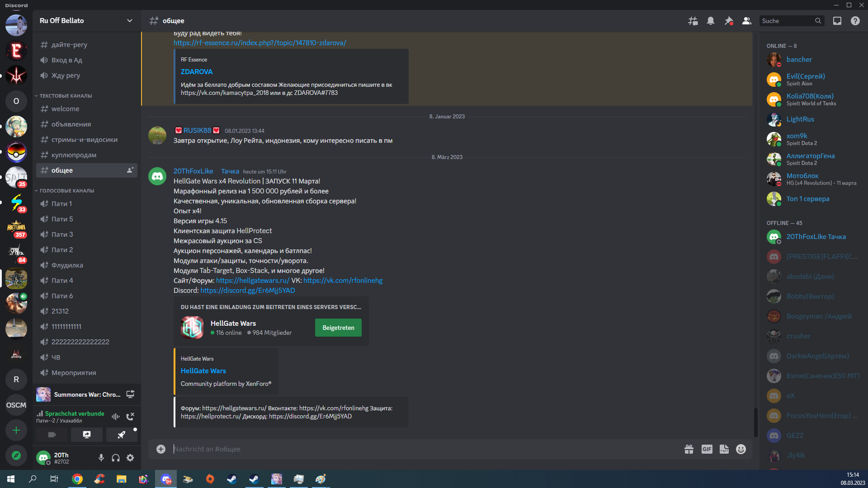
Task: Toggle headphones deafen
Action: tap(116, 458)
